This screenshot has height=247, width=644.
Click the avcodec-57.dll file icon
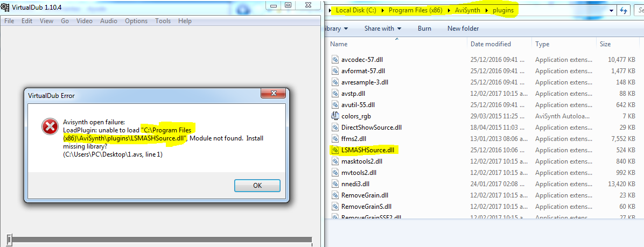335,60
